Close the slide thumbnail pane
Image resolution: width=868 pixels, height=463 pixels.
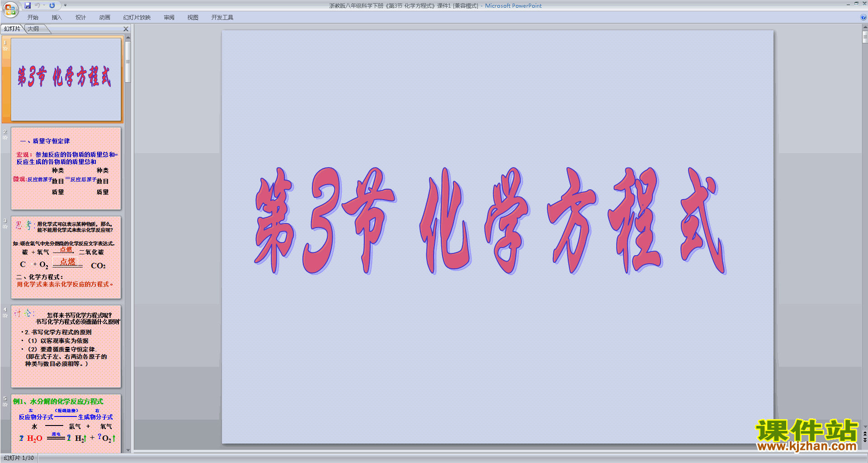[126, 29]
